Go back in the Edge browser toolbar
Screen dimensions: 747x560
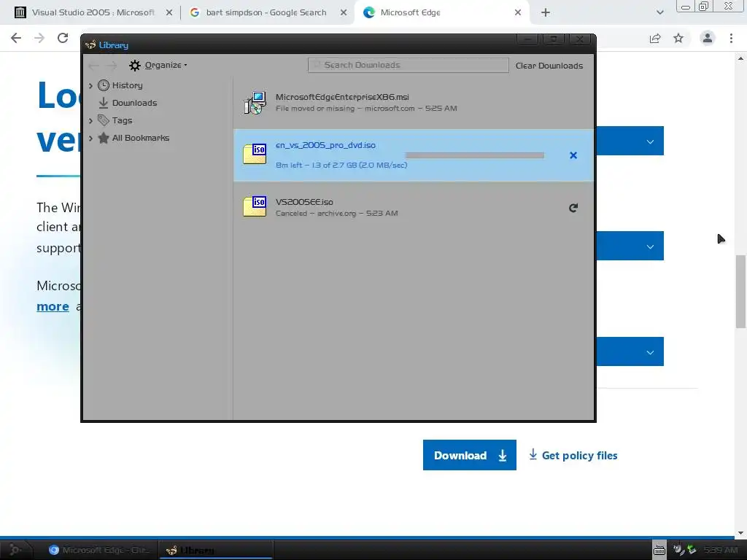[16, 38]
